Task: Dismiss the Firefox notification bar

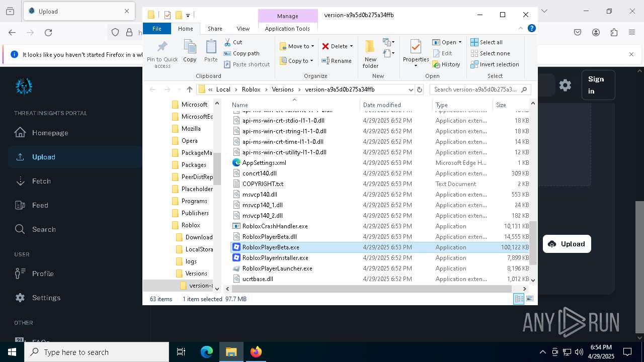Action: (631, 54)
